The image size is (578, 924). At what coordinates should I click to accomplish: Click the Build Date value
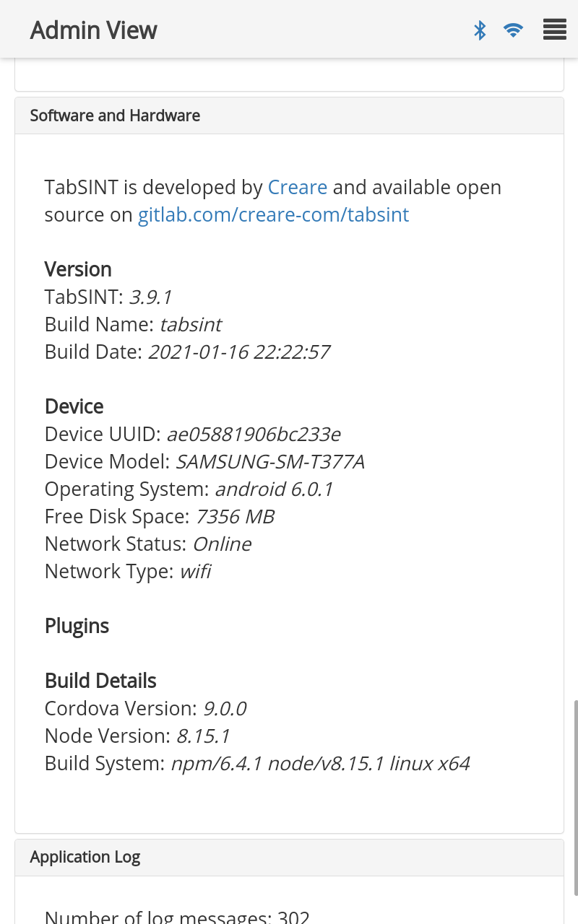point(239,352)
